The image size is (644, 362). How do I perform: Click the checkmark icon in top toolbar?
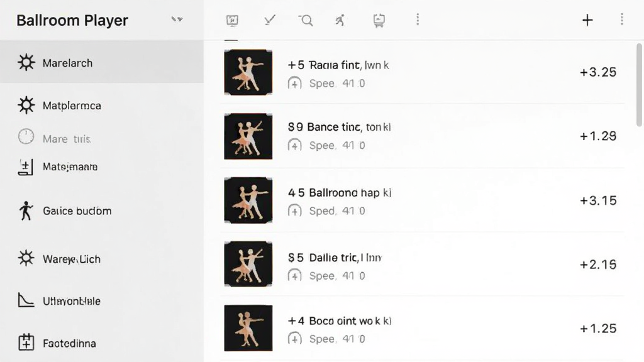pos(269,19)
